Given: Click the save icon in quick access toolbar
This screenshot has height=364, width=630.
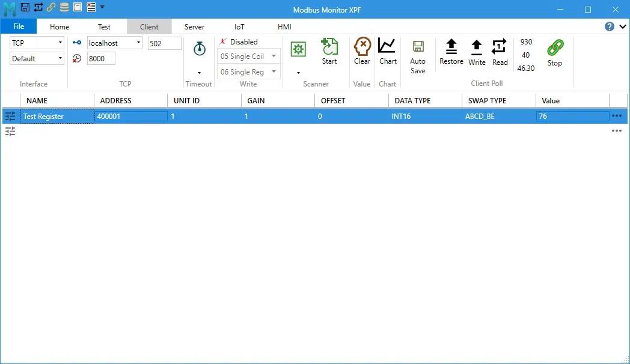Looking at the screenshot, I should [25, 7].
